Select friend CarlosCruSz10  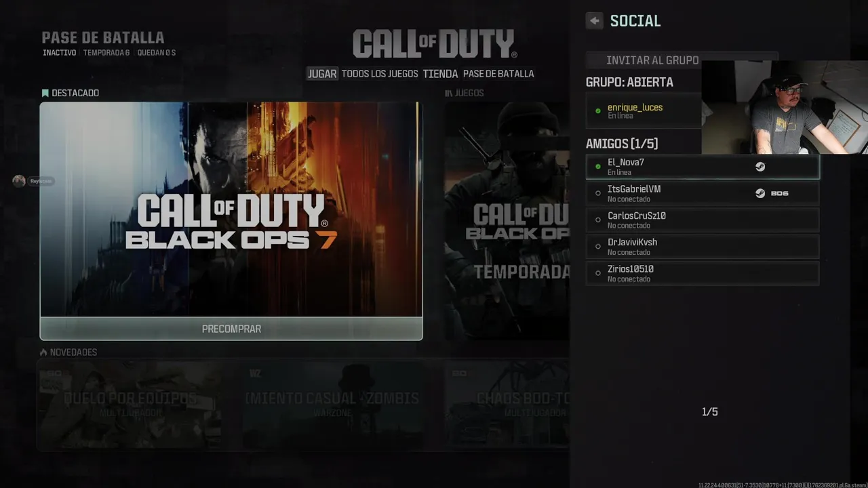click(703, 220)
